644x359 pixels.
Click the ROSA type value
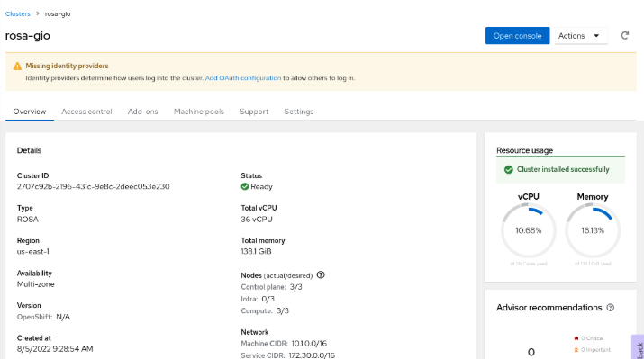(x=28, y=220)
